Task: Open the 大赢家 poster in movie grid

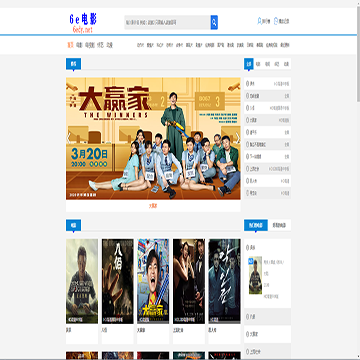Action: [153, 281]
